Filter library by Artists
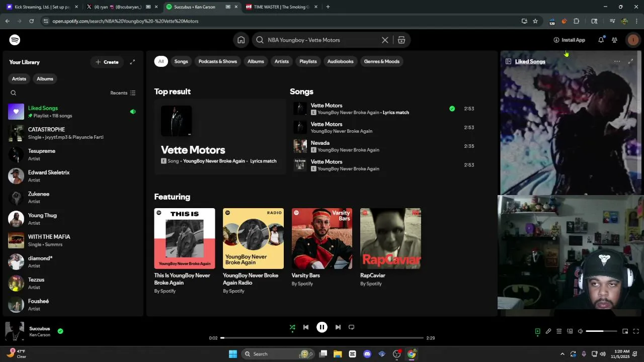The width and height of the screenshot is (644, 362). pos(19,78)
